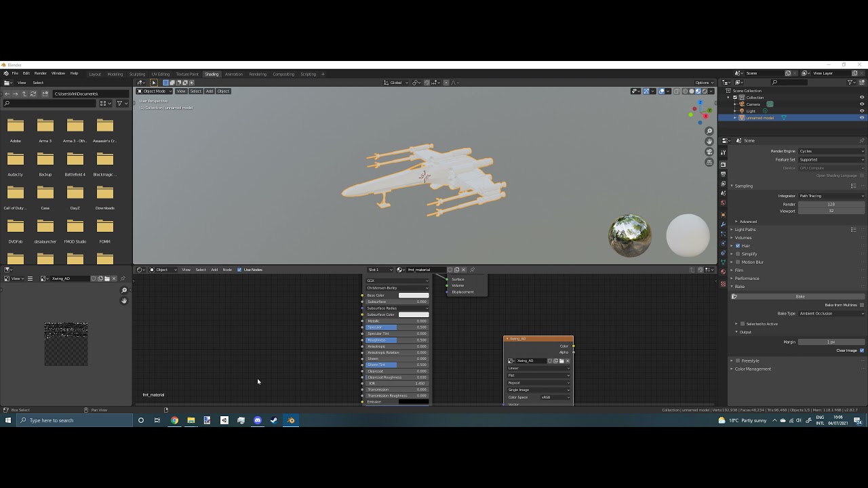Hide the Light object in the outliner
Screen dimensions: 868x488
point(862,111)
